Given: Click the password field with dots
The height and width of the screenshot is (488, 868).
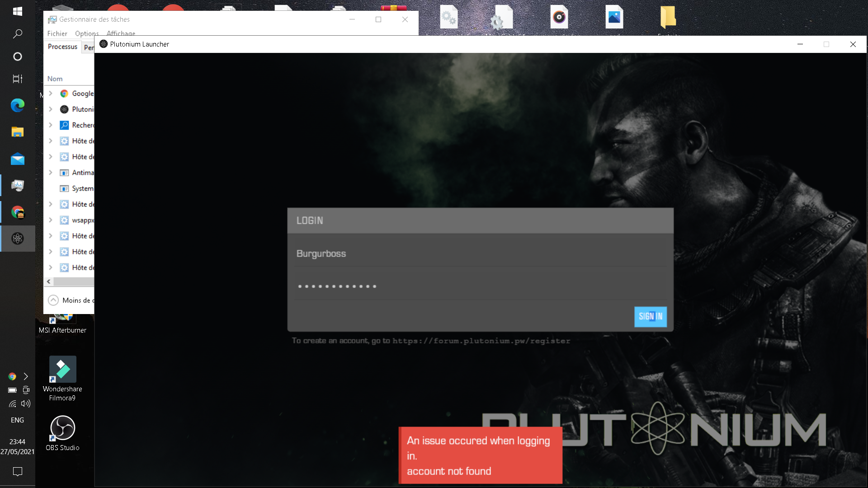Looking at the screenshot, I should pyautogui.click(x=481, y=286).
